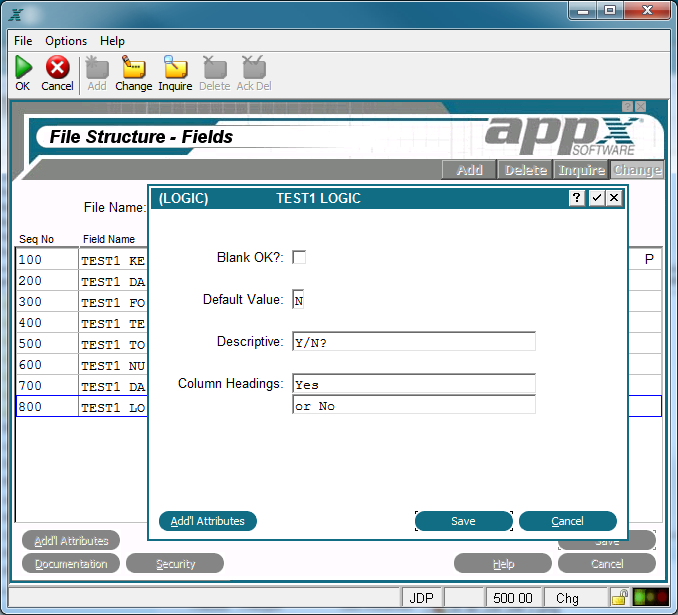Close the TEST1 LOGIC dialog
Viewport: 678px width, 615px height.
(614, 198)
